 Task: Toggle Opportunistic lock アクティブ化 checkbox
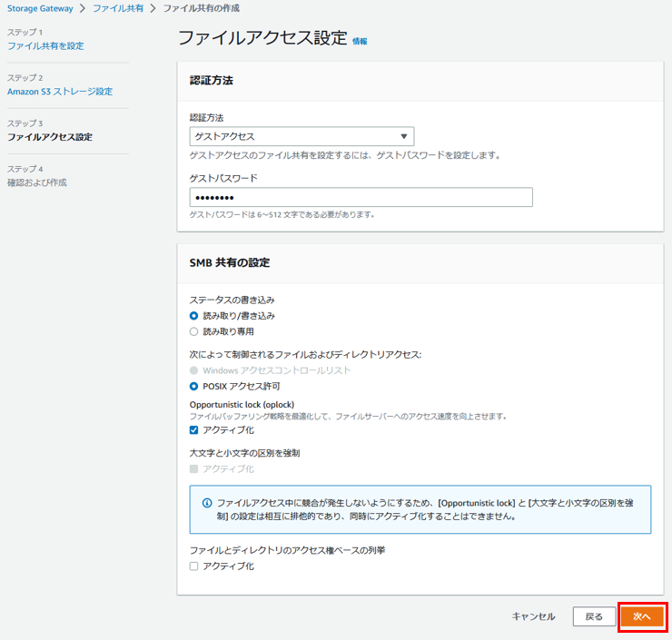pyautogui.click(x=193, y=430)
